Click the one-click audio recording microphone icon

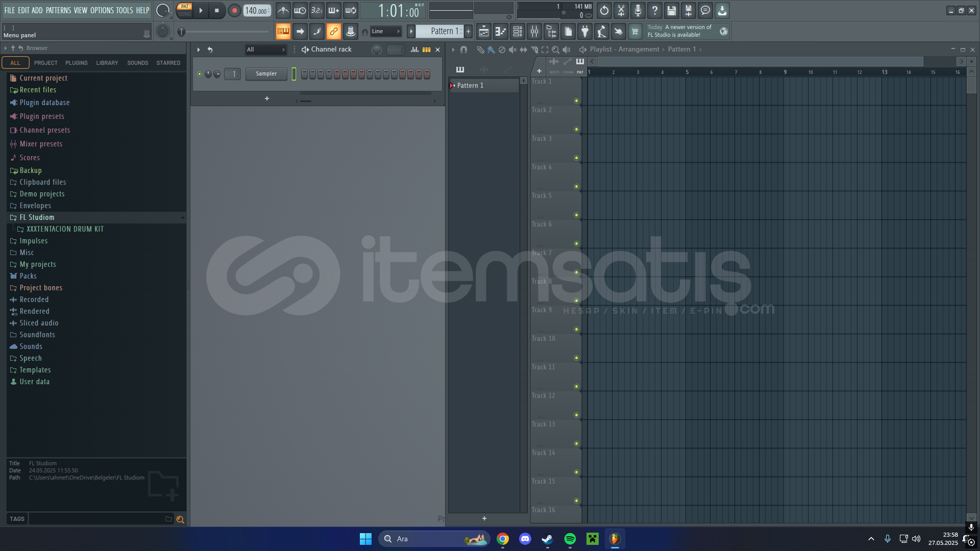point(638,10)
